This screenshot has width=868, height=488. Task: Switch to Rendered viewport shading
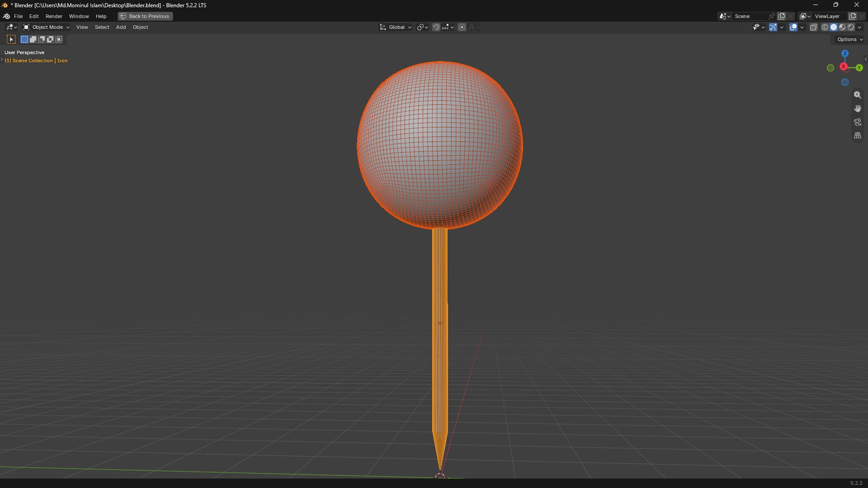[x=851, y=27]
